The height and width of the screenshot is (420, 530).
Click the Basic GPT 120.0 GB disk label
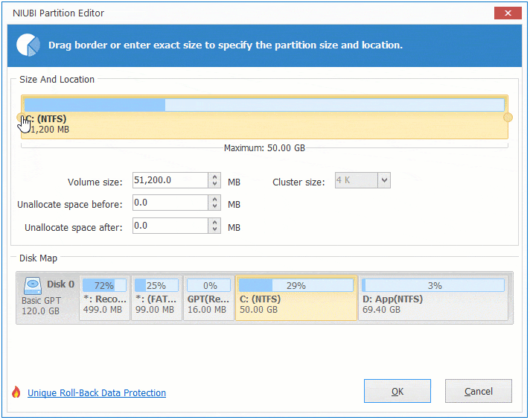41,306
